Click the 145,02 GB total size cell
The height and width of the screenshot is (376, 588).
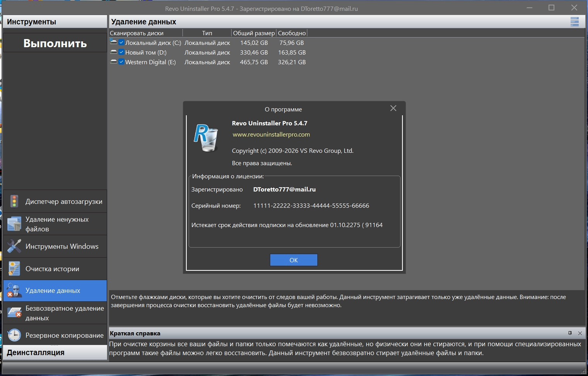click(x=254, y=43)
